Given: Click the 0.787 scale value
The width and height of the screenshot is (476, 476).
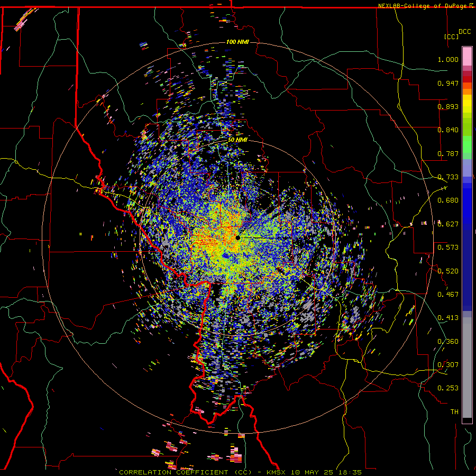Looking at the screenshot, I should 448,153.
